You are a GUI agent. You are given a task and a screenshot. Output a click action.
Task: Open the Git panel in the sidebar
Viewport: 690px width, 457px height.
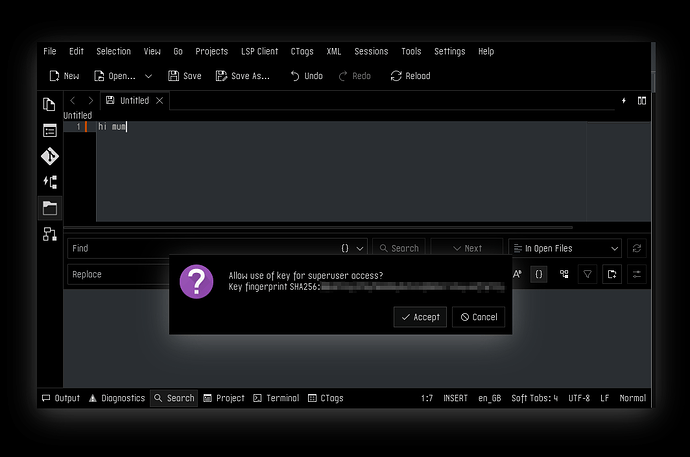tap(49, 156)
